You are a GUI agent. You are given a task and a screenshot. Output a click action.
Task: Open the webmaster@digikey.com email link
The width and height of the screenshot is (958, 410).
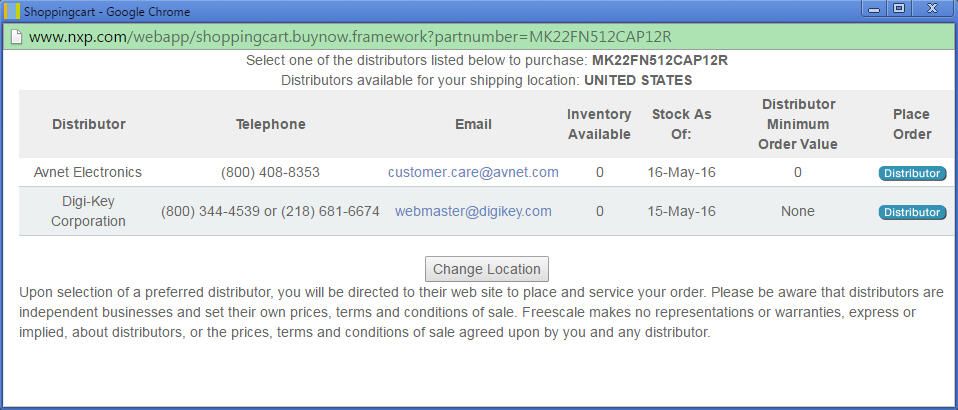click(473, 211)
